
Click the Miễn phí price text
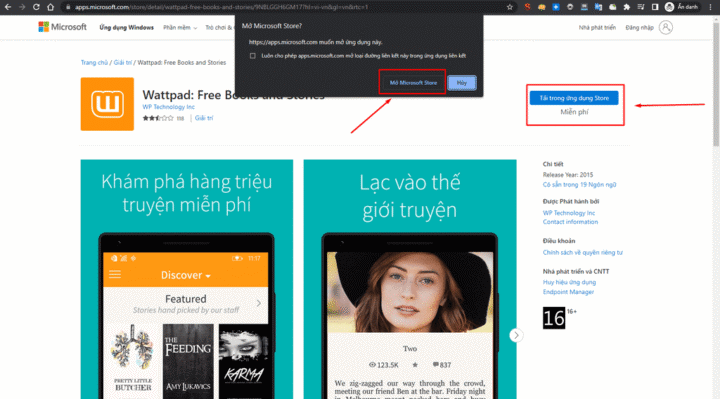[x=574, y=112]
